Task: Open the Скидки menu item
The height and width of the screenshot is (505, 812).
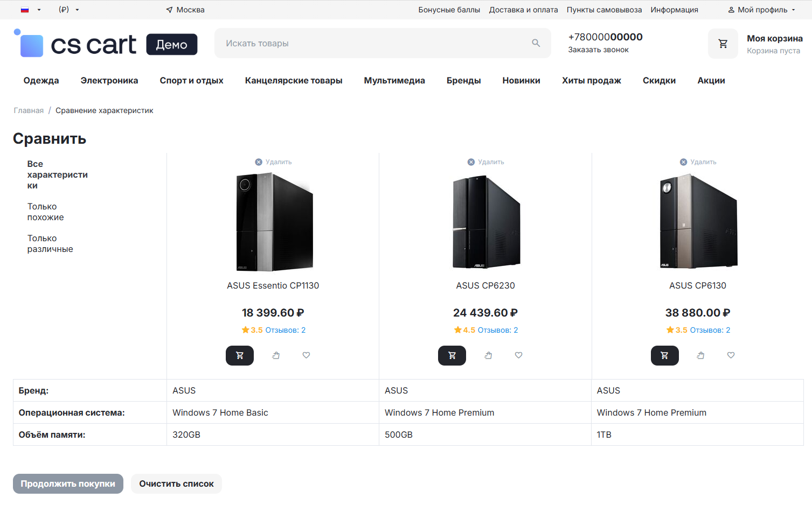Action: (659, 80)
